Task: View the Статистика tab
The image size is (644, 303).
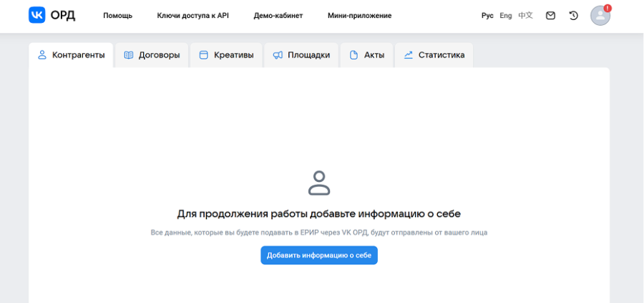Action: point(434,55)
